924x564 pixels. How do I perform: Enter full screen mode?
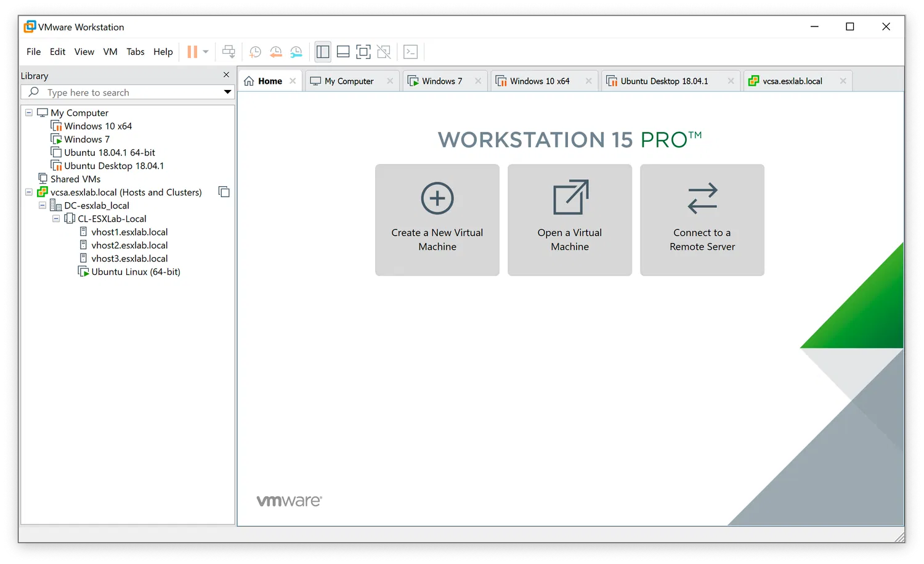[363, 52]
